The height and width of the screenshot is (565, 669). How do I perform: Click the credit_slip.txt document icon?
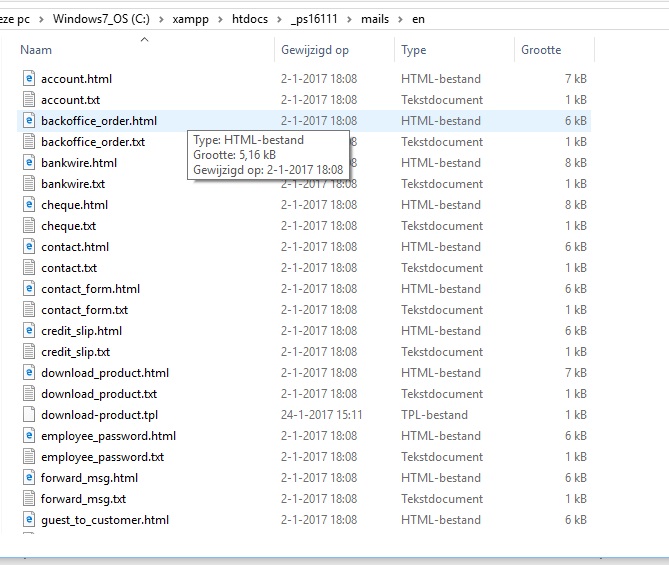pyautogui.click(x=29, y=352)
